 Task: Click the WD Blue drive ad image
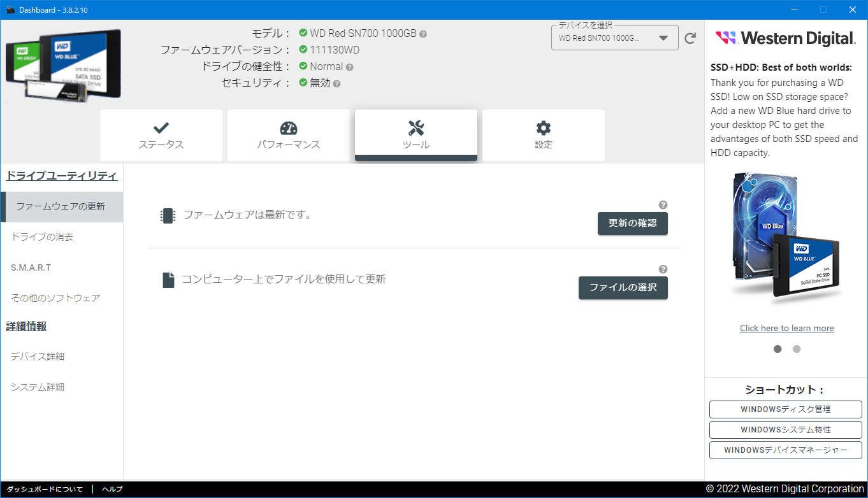coord(787,237)
